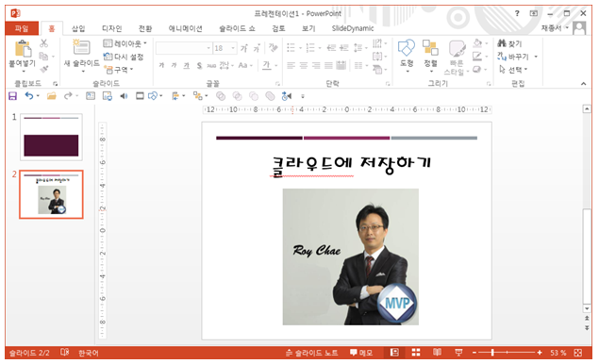
Task: Click the font name box
Action: tap(183, 48)
